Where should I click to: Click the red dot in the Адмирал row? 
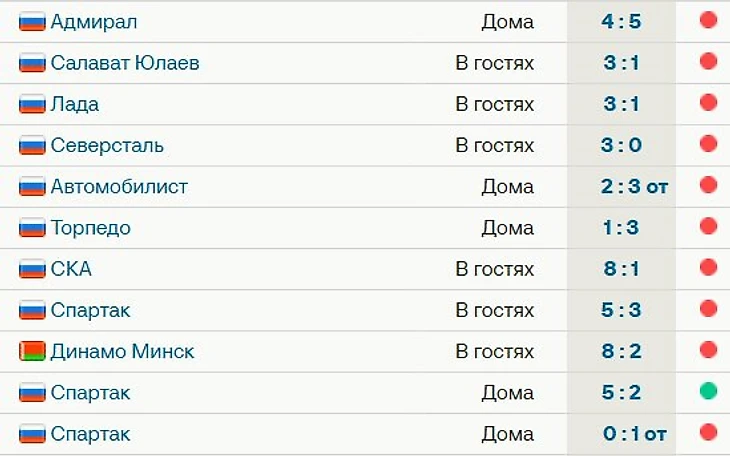708,20
